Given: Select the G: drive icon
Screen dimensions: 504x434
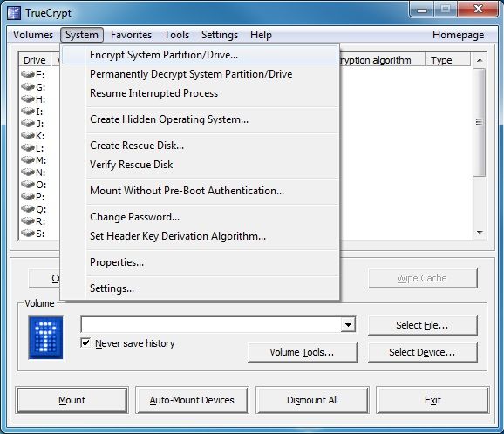Looking at the screenshot, I should (28, 87).
